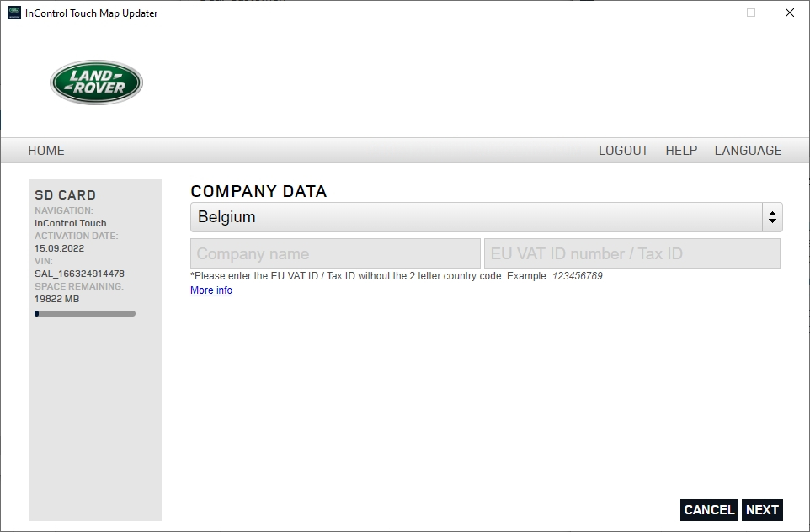Focus the Company name field
Viewport: 810px width, 532px height.
pos(335,253)
